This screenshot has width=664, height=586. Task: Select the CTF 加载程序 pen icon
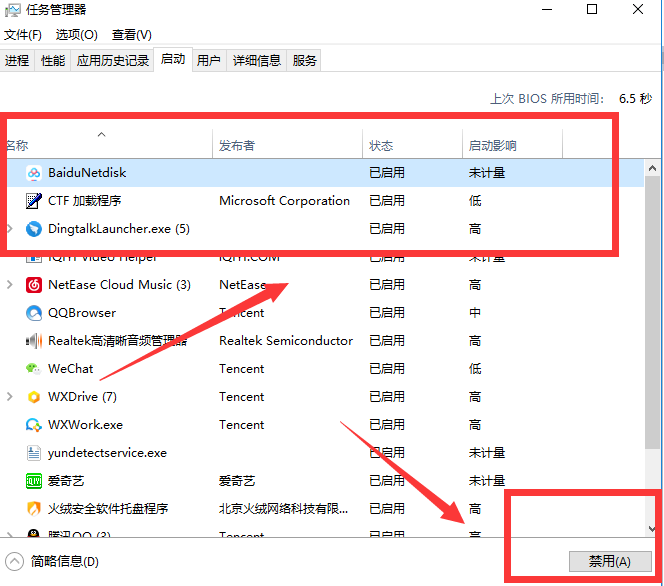point(32,201)
